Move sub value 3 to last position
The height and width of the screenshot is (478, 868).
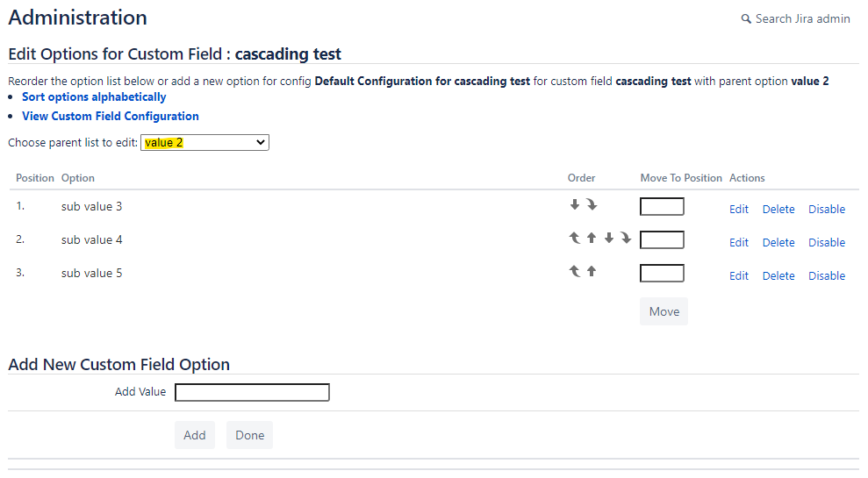tap(592, 205)
